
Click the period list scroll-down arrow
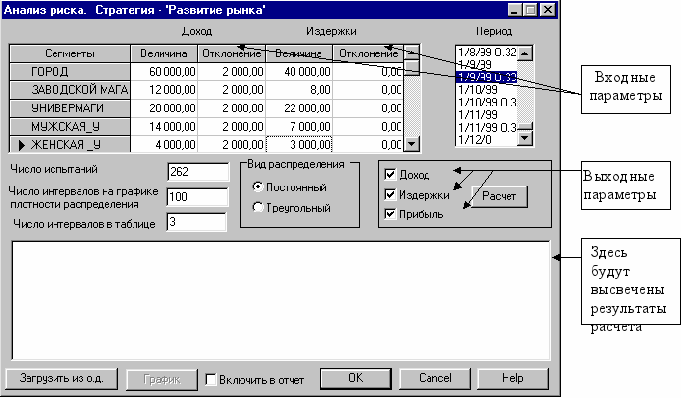(x=525, y=138)
